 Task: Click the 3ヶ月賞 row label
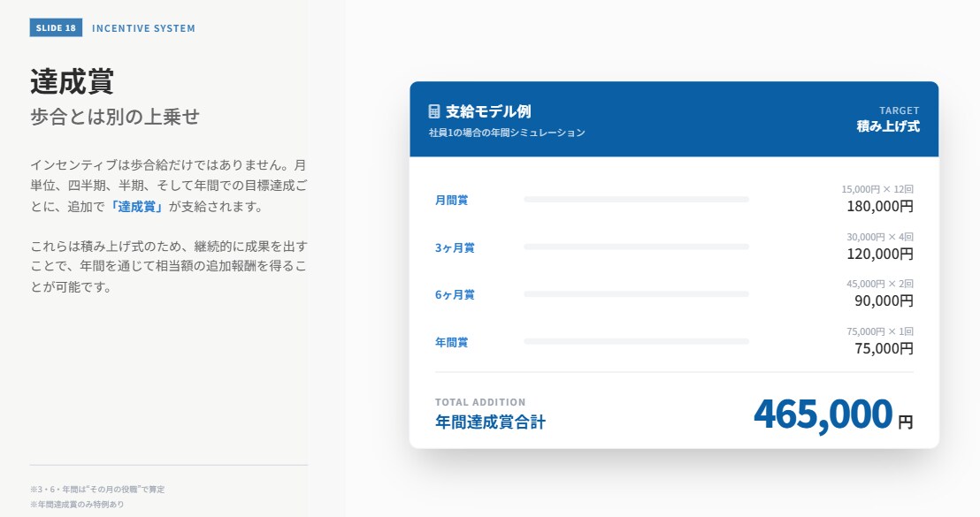[455, 247]
